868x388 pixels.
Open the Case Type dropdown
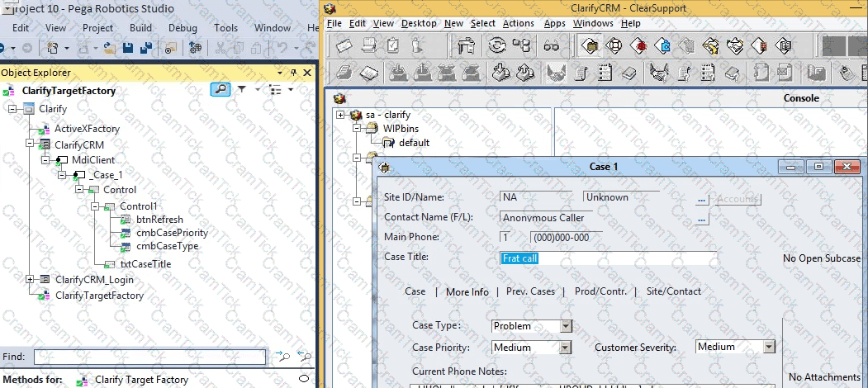tap(566, 326)
